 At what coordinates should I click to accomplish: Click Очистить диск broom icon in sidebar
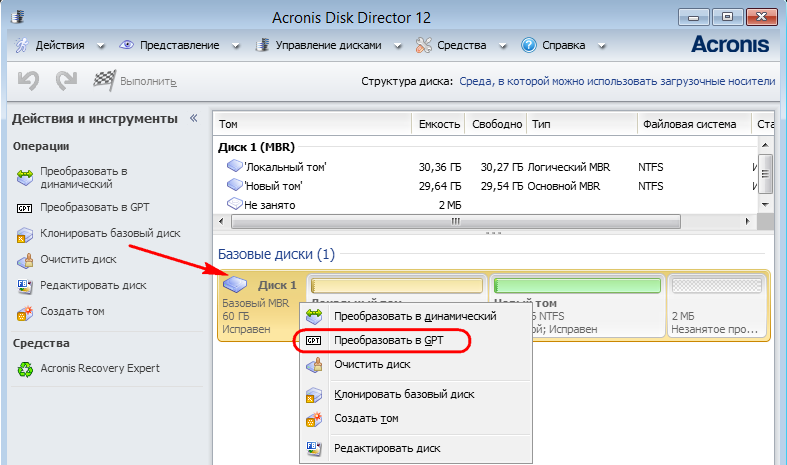(25, 260)
